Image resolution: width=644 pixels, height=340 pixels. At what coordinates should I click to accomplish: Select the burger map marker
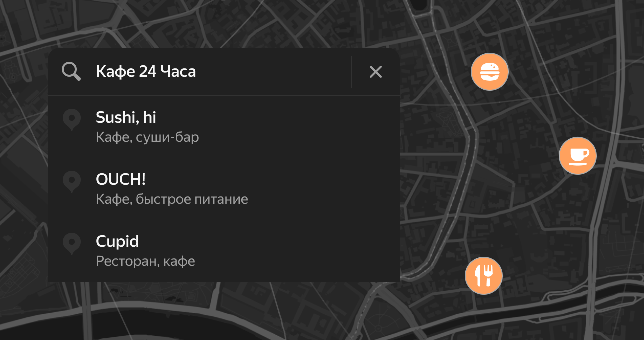click(490, 72)
